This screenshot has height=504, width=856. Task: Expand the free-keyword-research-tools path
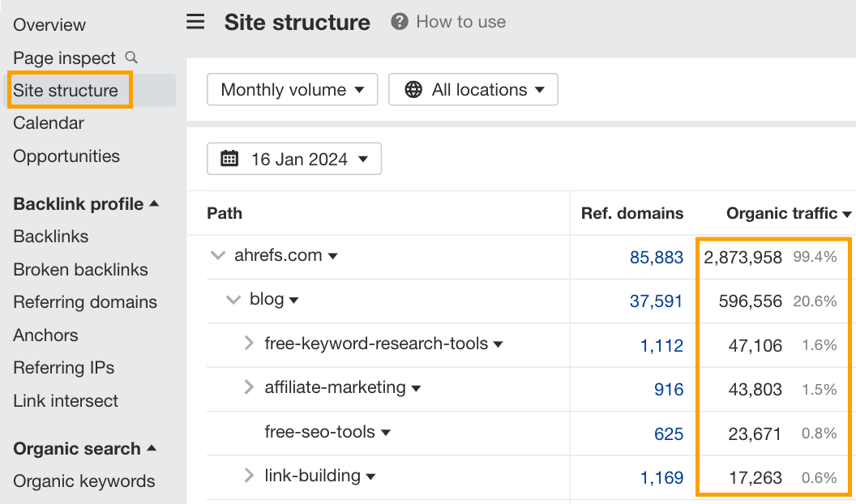coord(249,343)
